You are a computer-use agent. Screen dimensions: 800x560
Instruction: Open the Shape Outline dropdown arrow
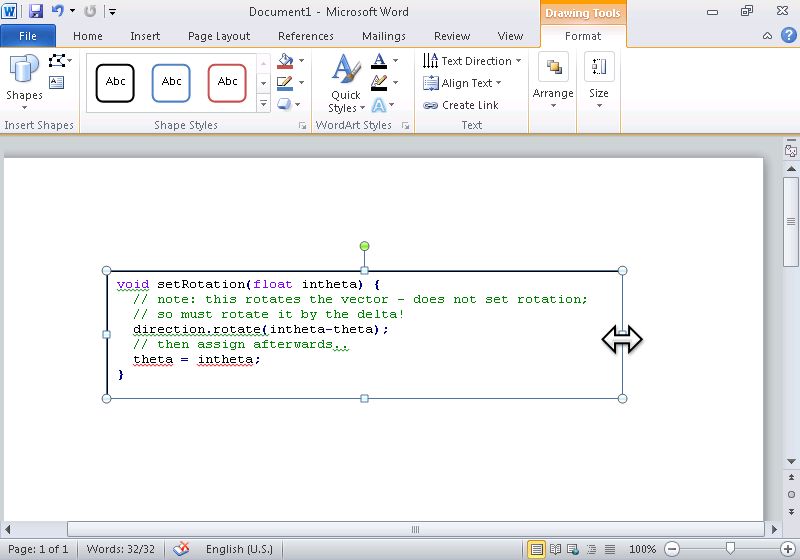pyautogui.click(x=302, y=82)
